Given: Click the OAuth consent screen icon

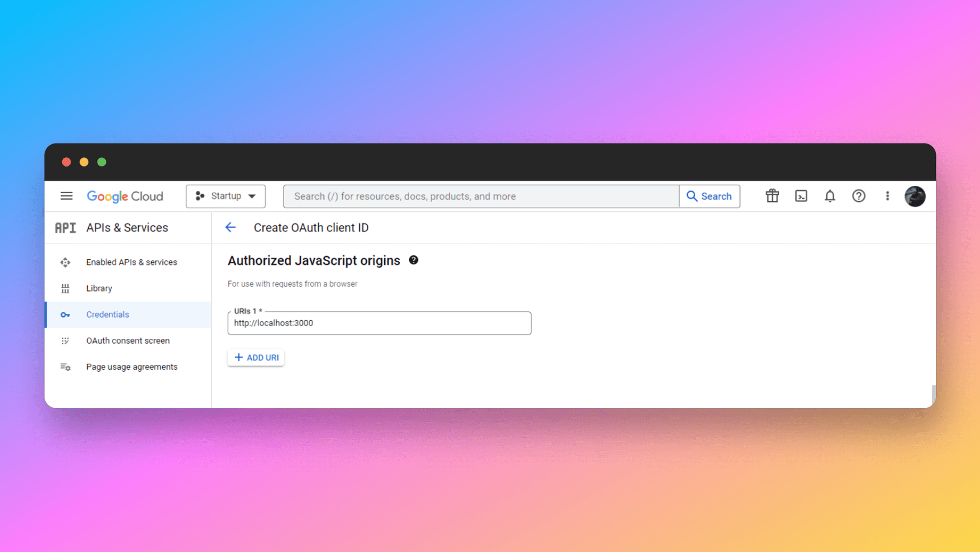Looking at the screenshot, I should click(x=65, y=340).
